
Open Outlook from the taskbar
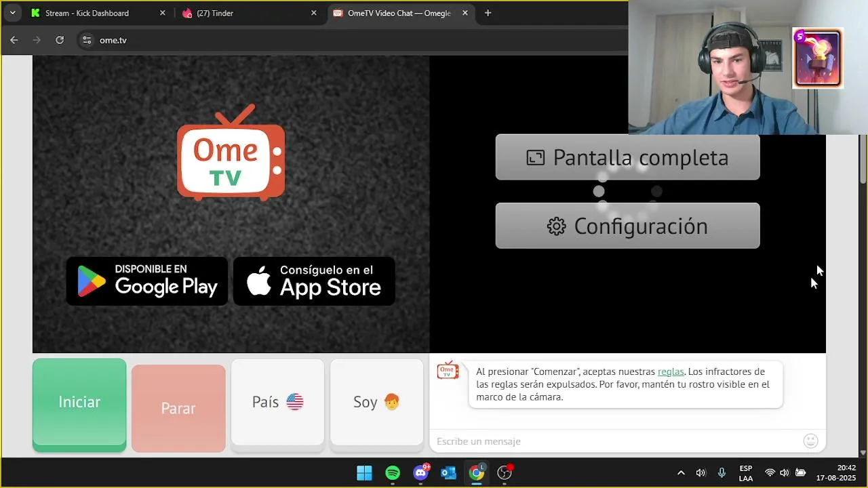coord(448,473)
